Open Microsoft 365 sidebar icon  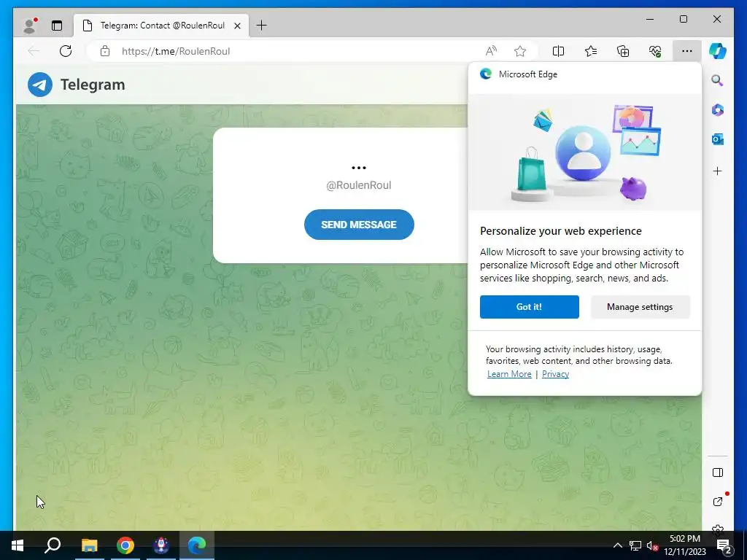point(718,110)
